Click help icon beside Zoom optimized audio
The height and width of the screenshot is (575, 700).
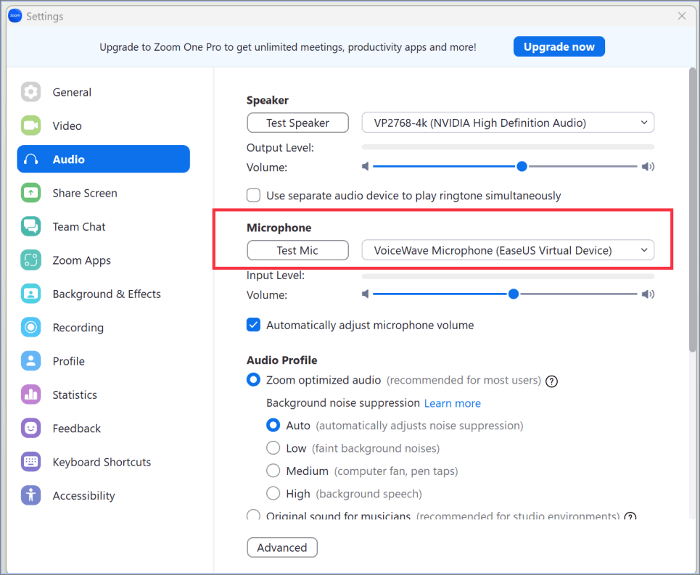pyautogui.click(x=551, y=381)
